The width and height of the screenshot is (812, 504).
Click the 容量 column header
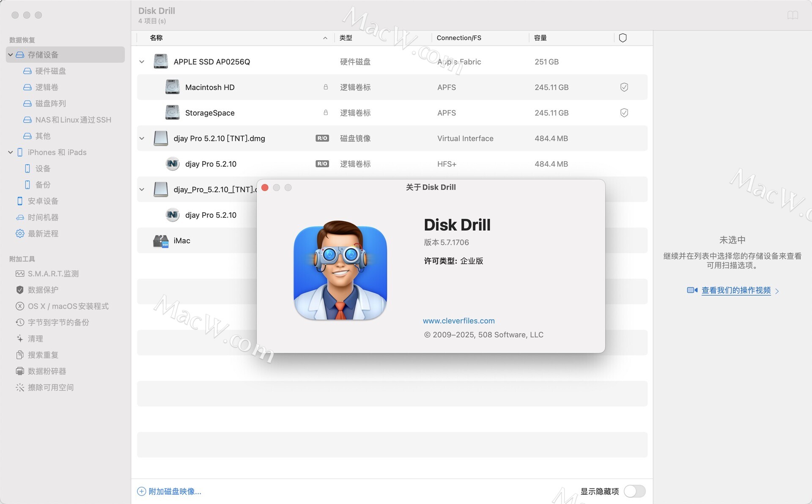tap(540, 38)
